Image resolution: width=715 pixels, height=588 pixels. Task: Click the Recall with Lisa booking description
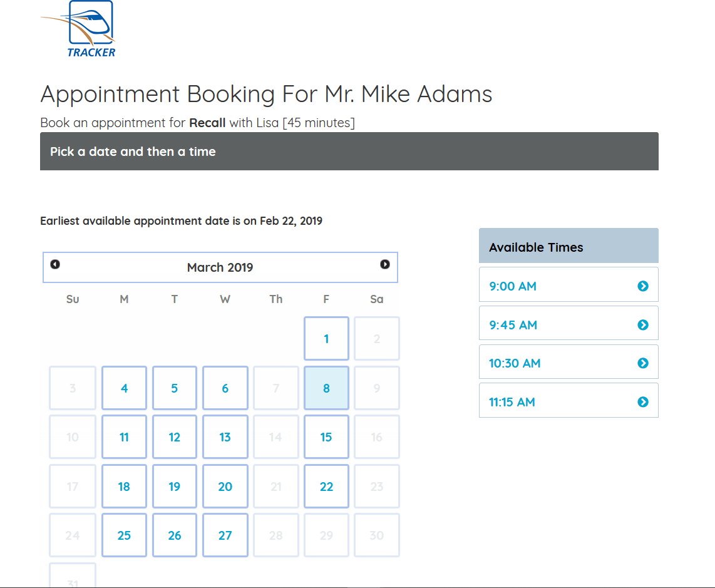tap(197, 123)
